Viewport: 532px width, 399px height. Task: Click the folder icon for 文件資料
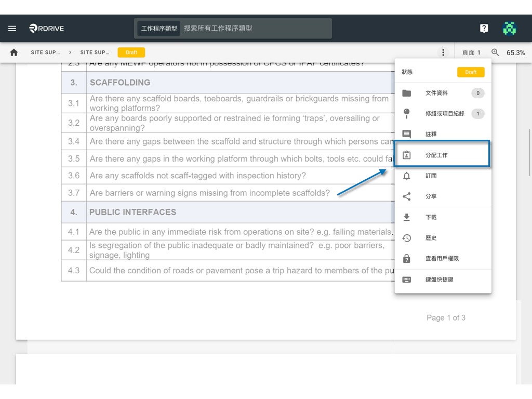click(406, 93)
